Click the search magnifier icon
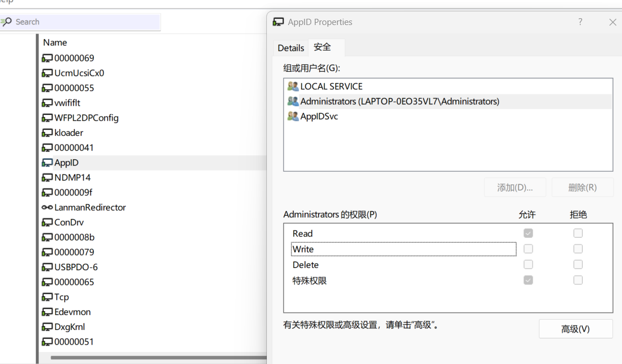This screenshot has width=622, height=364. pos(7,22)
